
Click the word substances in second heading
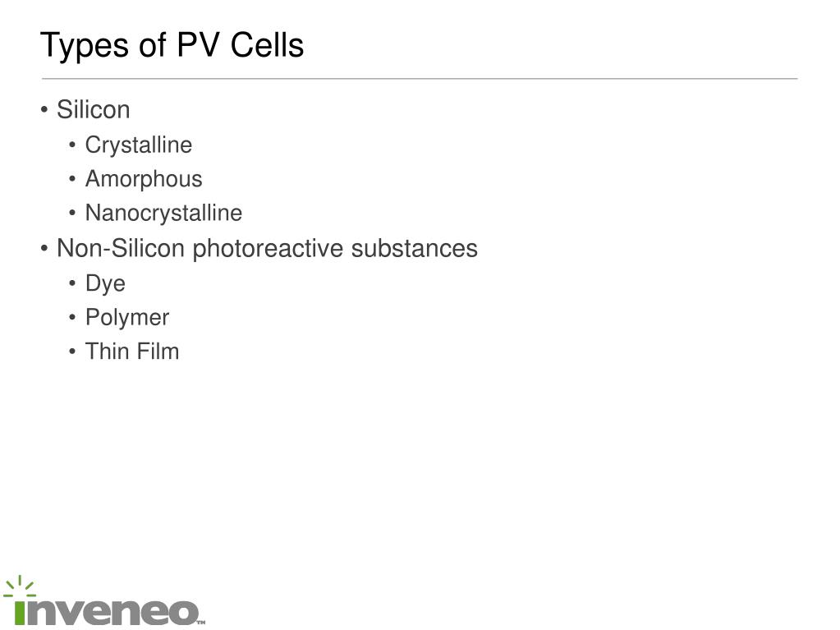point(414,249)
